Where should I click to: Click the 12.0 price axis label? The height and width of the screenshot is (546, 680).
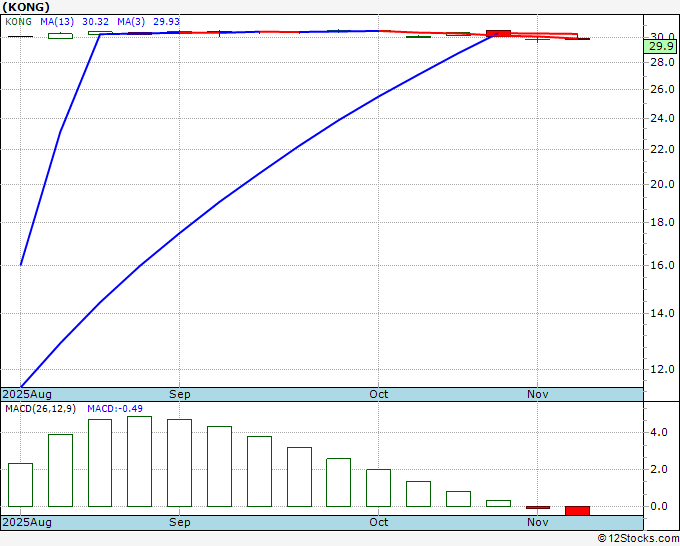click(x=662, y=369)
